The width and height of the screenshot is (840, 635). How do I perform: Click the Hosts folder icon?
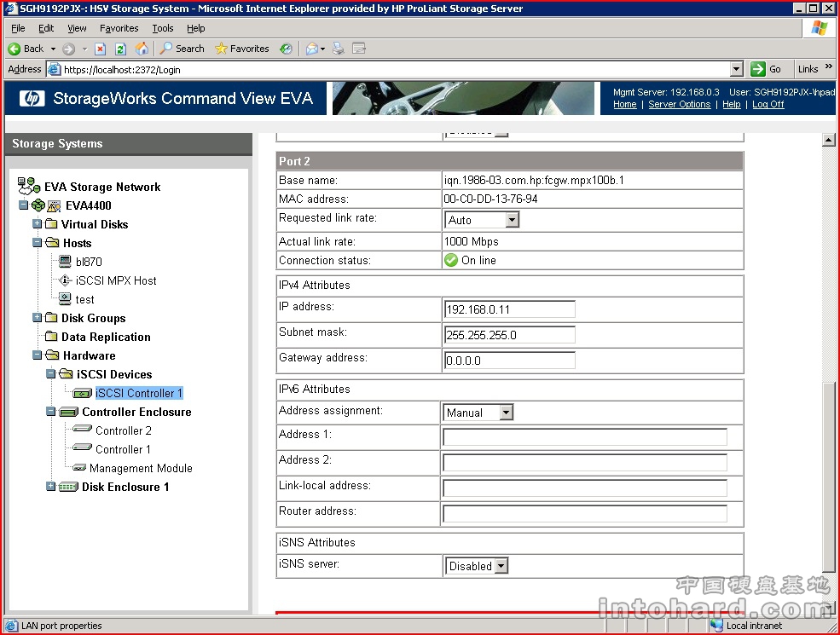tap(52, 243)
